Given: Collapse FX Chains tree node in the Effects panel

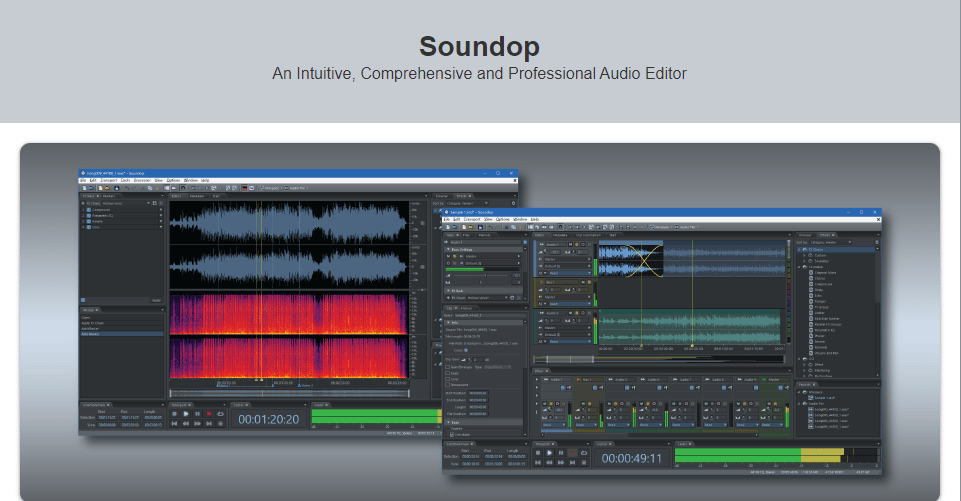Looking at the screenshot, I should [x=799, y=250].
